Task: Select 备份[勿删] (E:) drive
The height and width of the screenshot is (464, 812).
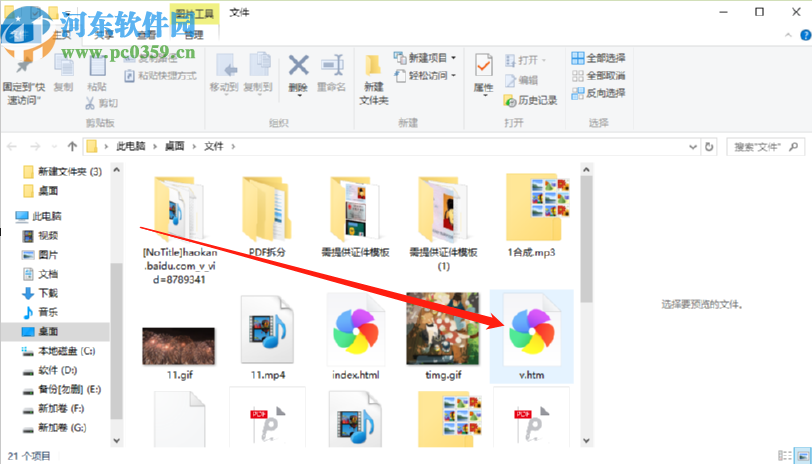Action: (x=61, y=389)
